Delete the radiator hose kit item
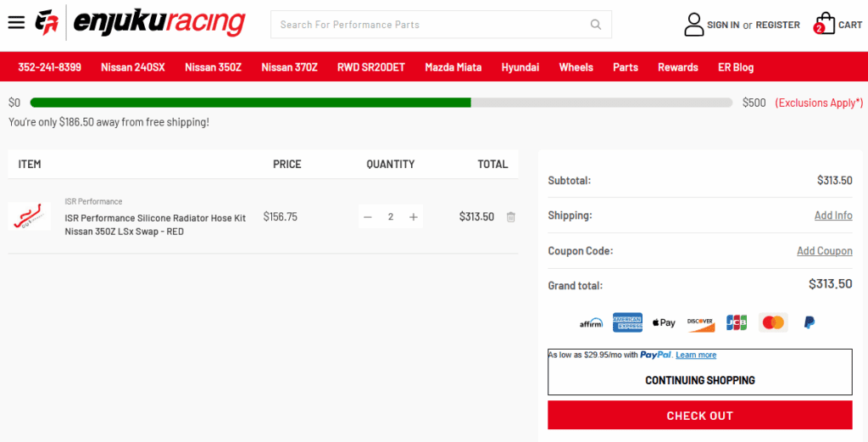 tap(511, 217)
